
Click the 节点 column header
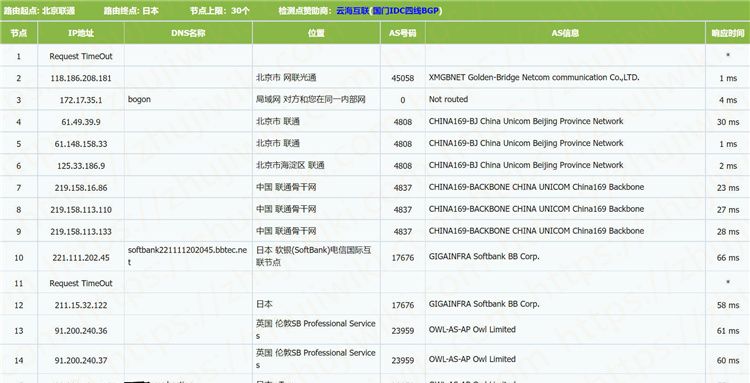19,33
